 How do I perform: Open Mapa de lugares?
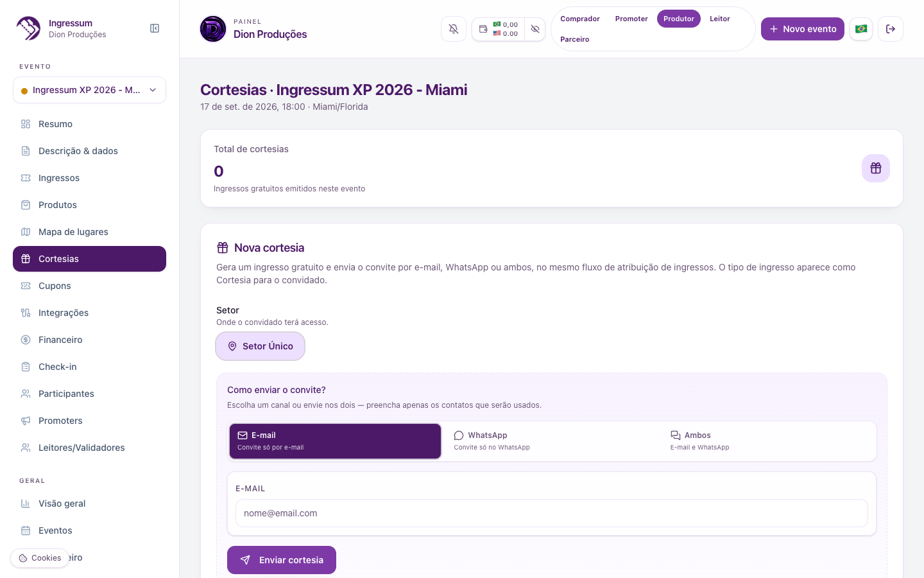coord(89,232)
